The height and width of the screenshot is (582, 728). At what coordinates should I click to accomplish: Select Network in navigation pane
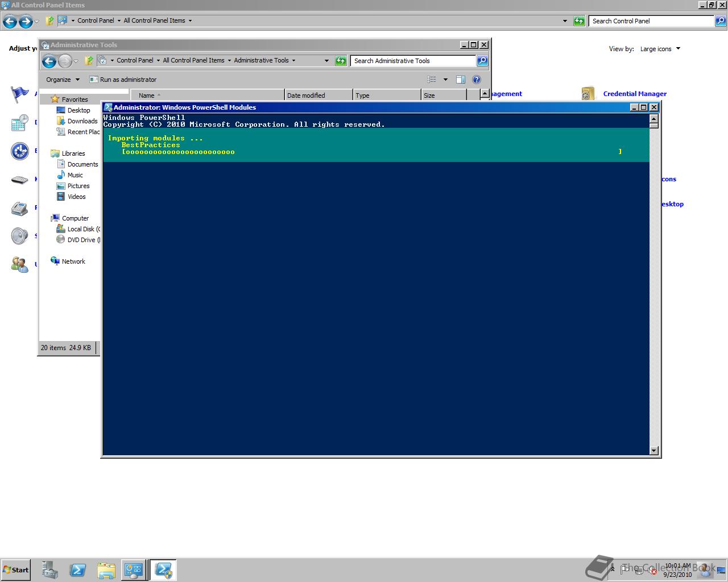[x=73, y=261]
